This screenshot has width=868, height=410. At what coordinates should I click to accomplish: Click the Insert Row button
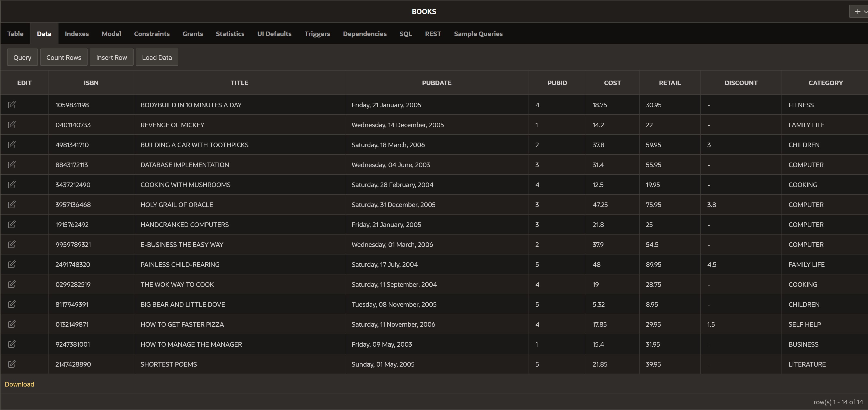pos(111,57)
